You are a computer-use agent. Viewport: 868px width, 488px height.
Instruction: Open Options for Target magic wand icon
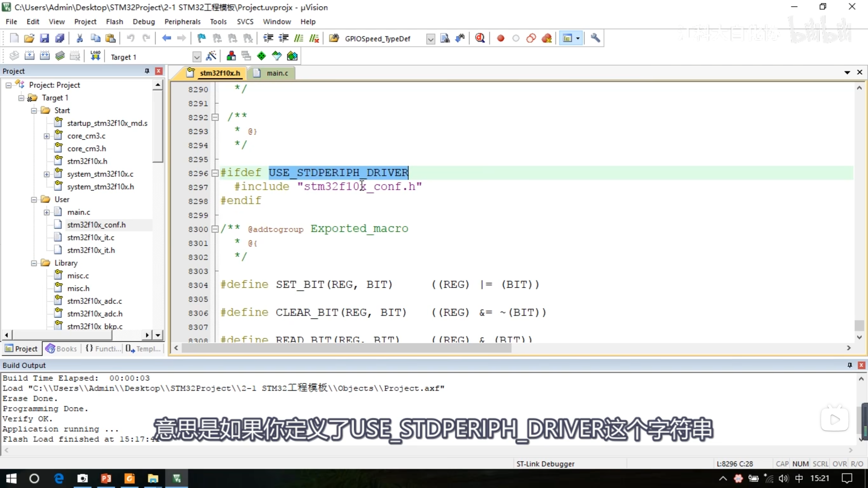pyautogui.click(x=211, y=56)
